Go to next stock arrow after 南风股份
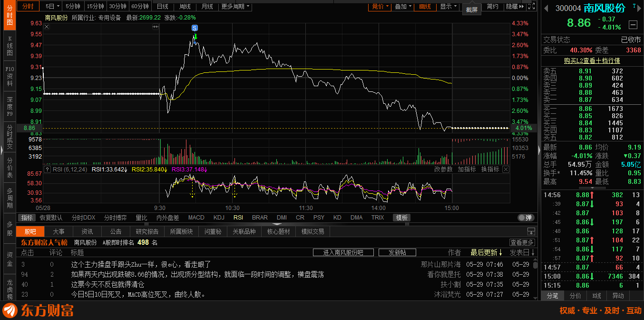Image resolution: width=644 pixels, height=320 pixels. pyautogui.click(x=640, y=8)
